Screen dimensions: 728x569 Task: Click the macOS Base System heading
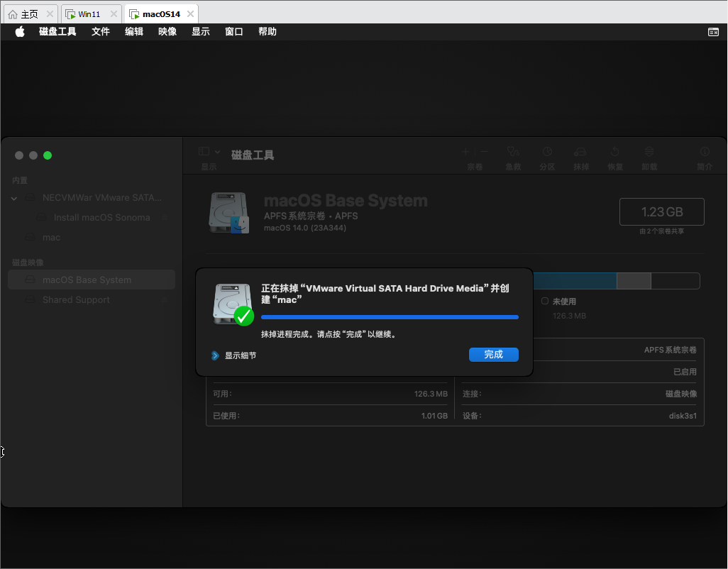click(x=346, y=201)
